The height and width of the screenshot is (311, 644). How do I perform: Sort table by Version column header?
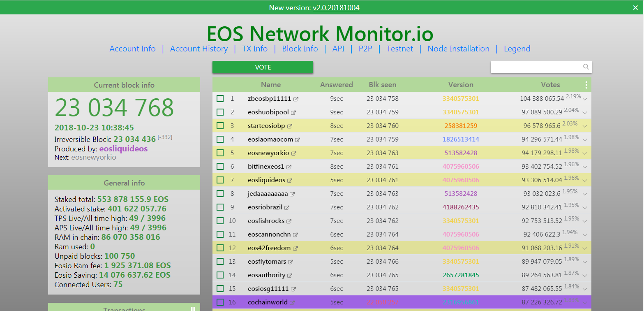pyautogui.click(x=461, y=85)
